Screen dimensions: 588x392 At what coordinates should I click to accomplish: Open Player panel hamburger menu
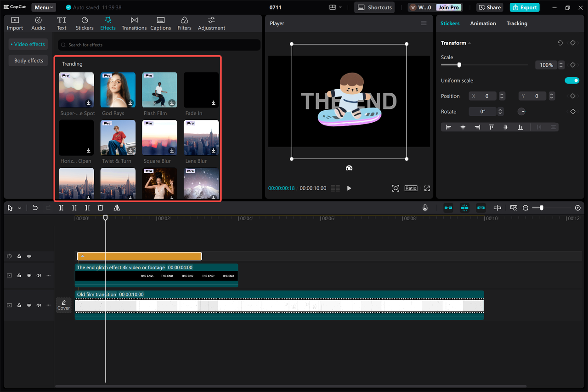[x=424, y=23]
